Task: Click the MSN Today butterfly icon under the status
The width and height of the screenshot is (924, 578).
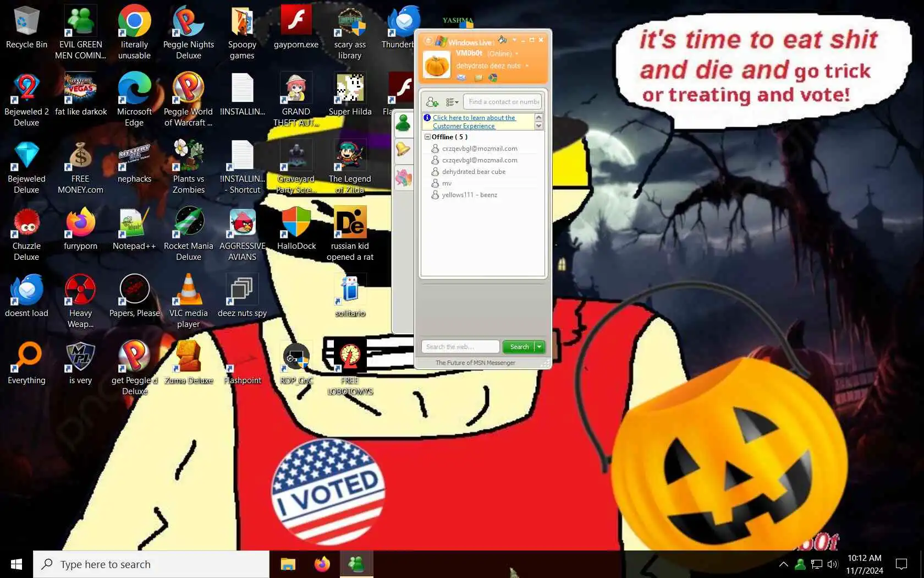Action: click(x=493, y=78)
